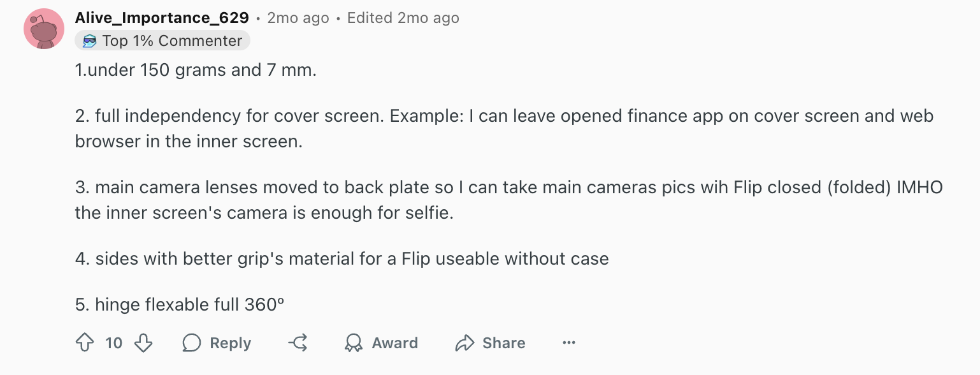This screenshot has width=980, height=375.
Task: Click the 'Award' text label
Action: click(395, 343)
